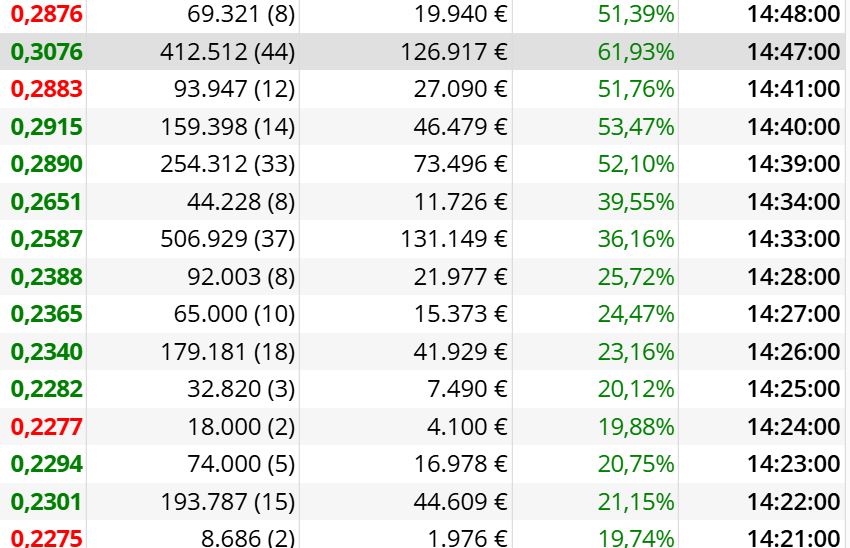Click the percentage 61,93%
Screen dimensions: 850x548
[636, 52]
